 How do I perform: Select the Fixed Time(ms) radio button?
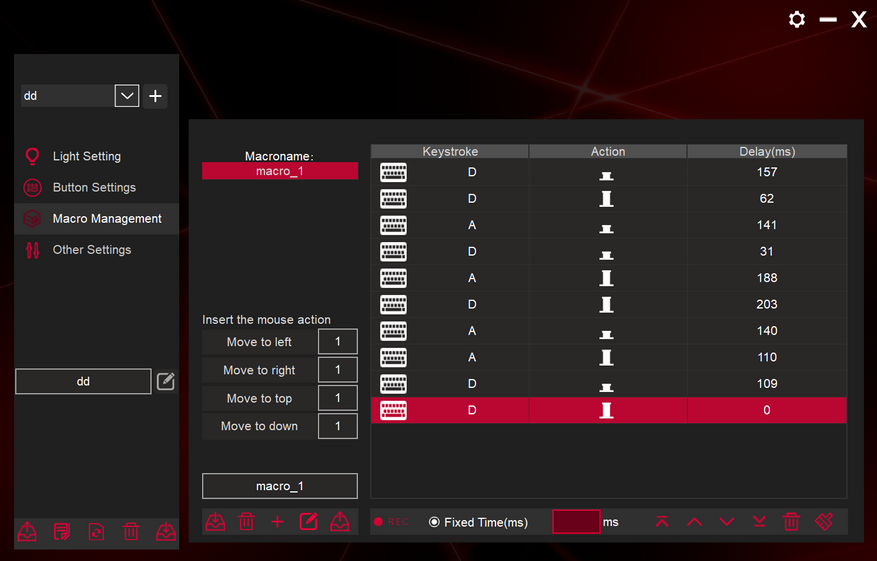435,522
